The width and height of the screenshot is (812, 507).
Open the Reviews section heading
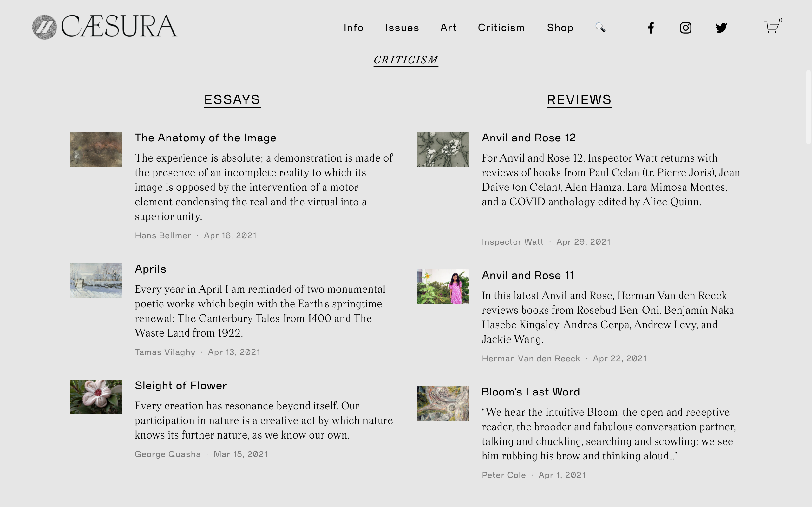pos(579,99)
